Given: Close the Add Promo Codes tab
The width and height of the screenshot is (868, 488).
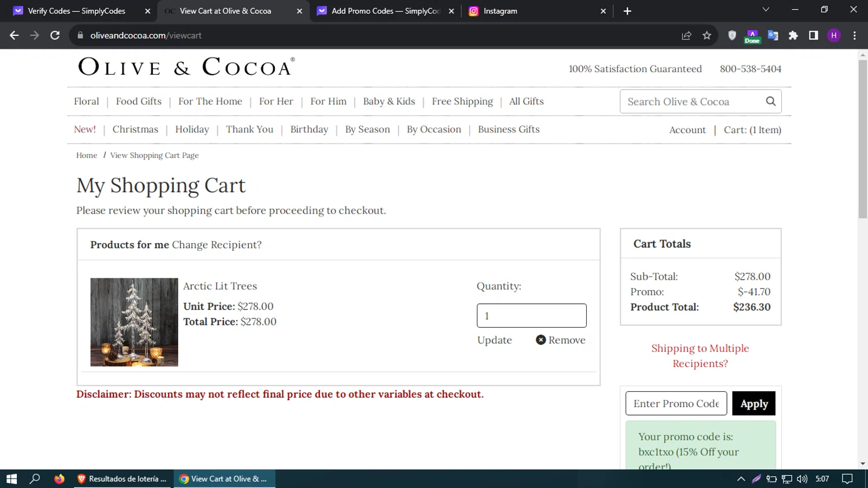Looking at the screenshot, I should pyautogui.click(x=451, y=11).
